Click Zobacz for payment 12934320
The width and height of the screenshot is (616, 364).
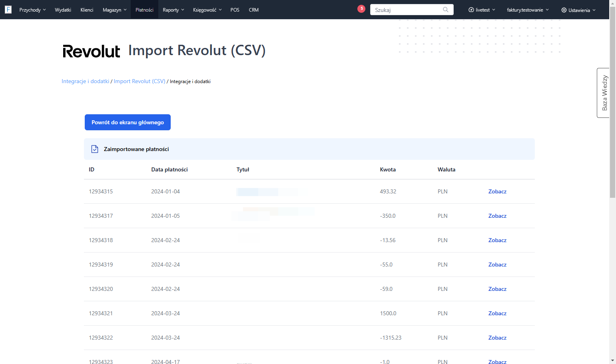click(x=497, y=289)
